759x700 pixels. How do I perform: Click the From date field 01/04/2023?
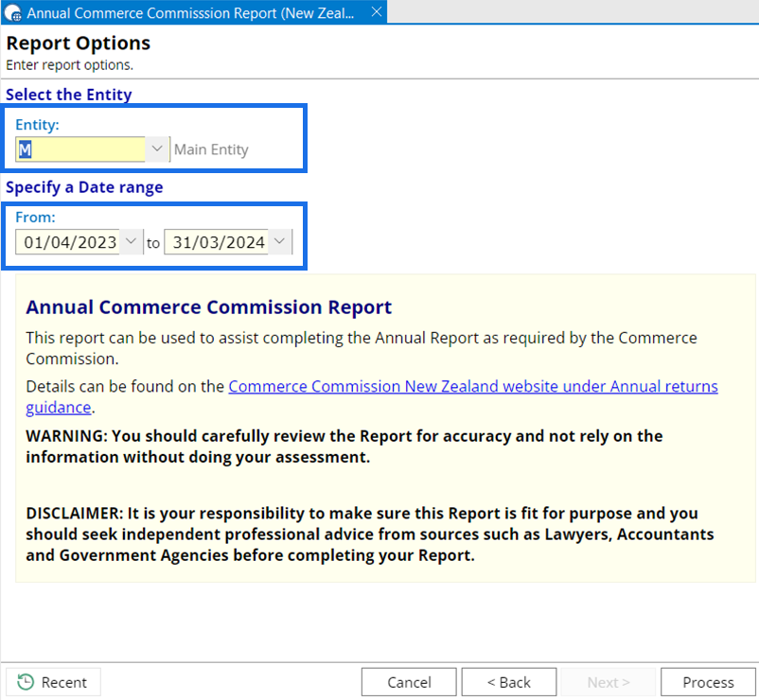coord(68,242)
